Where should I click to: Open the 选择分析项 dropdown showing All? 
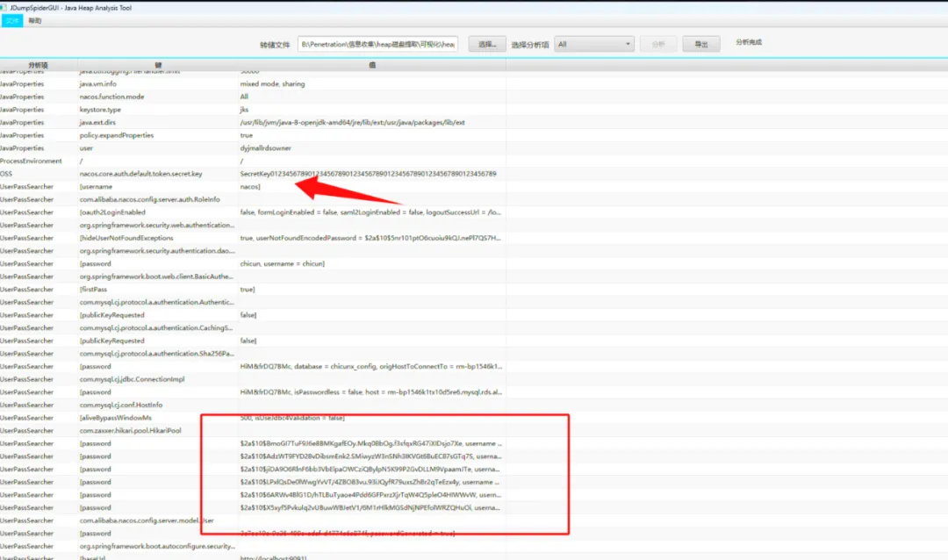coord(593,44)
